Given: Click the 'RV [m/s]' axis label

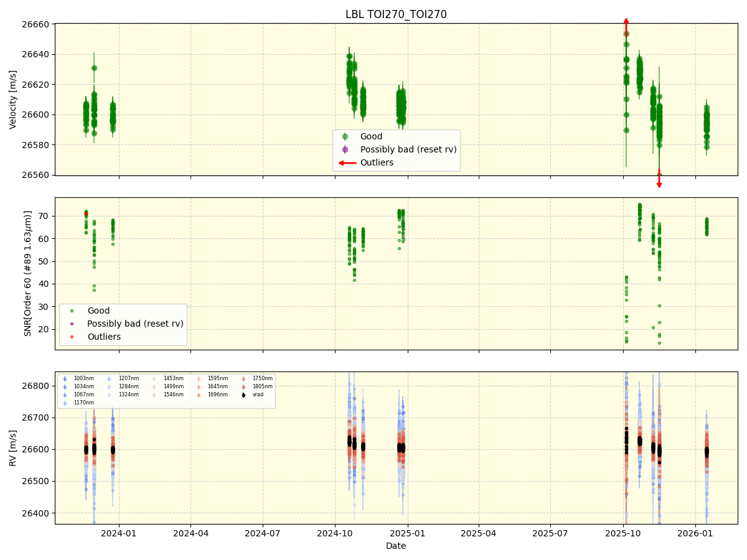Looking at the screenshot, I should click(13, 448).
